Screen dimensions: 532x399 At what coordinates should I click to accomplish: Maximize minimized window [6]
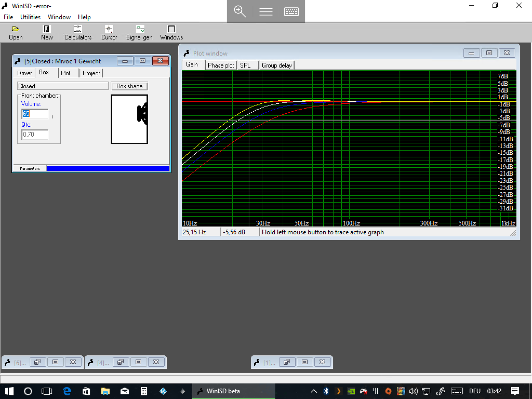(x=55, y=362)
